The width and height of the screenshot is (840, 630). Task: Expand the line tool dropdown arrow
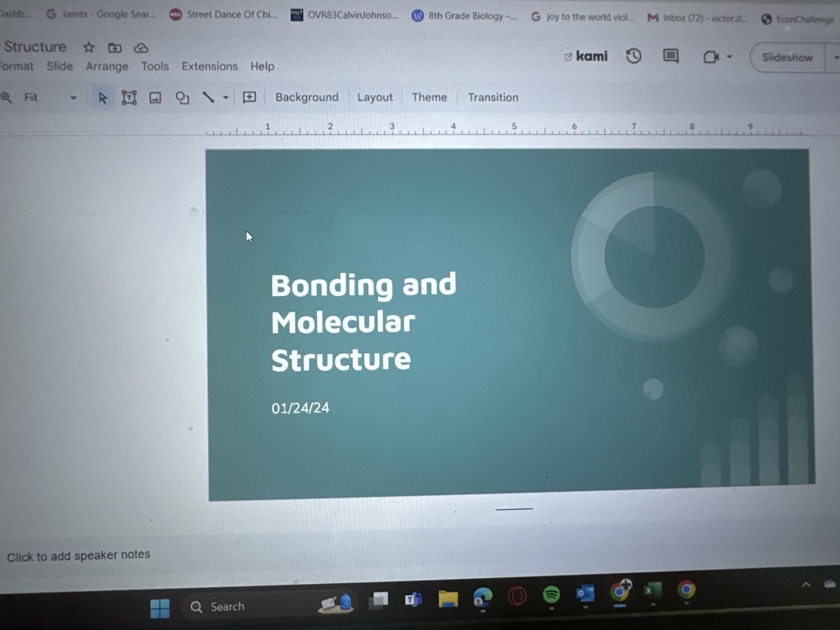click(x=226, y=98)
